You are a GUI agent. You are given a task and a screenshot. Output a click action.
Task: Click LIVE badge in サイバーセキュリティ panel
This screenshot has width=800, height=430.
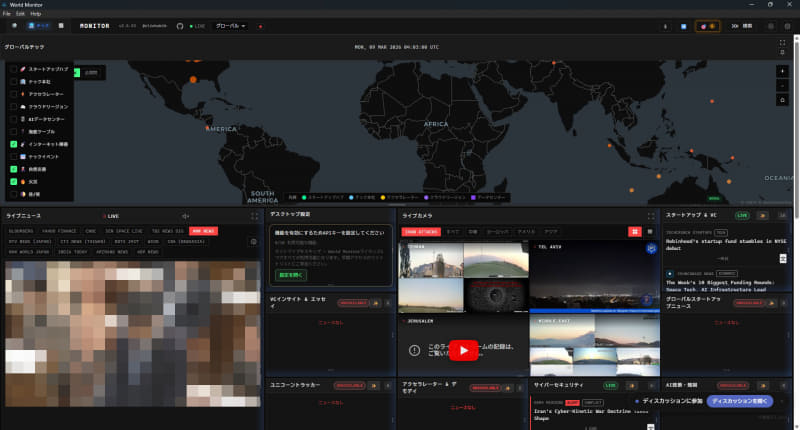(610, 386)
